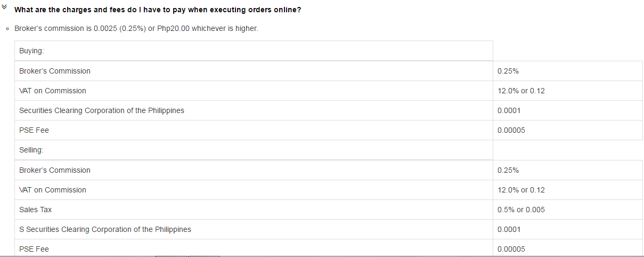
Task: Select the 0.00005 PSE Fee value under Buying
Action: click(x=511, y=130)
